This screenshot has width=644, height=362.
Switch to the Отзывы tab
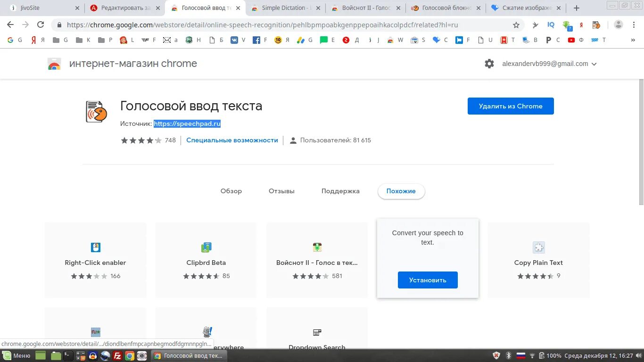pyautogui.click(x=281, y=191)
